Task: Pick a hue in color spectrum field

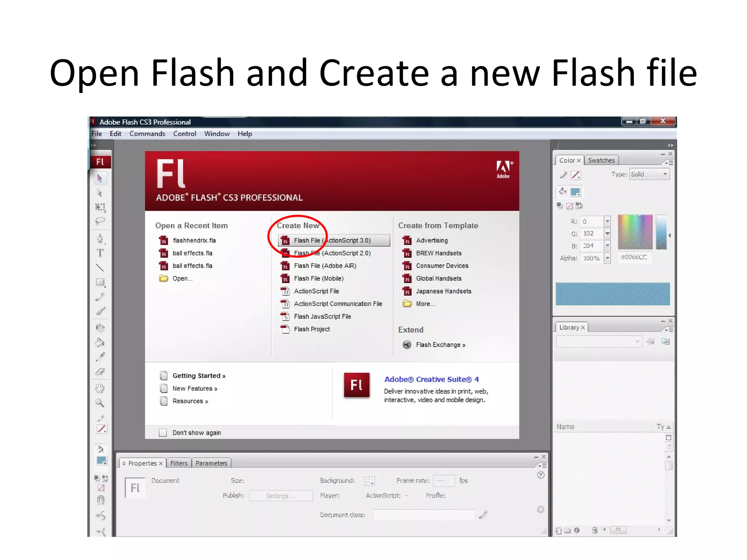Action: click(635, 232)
